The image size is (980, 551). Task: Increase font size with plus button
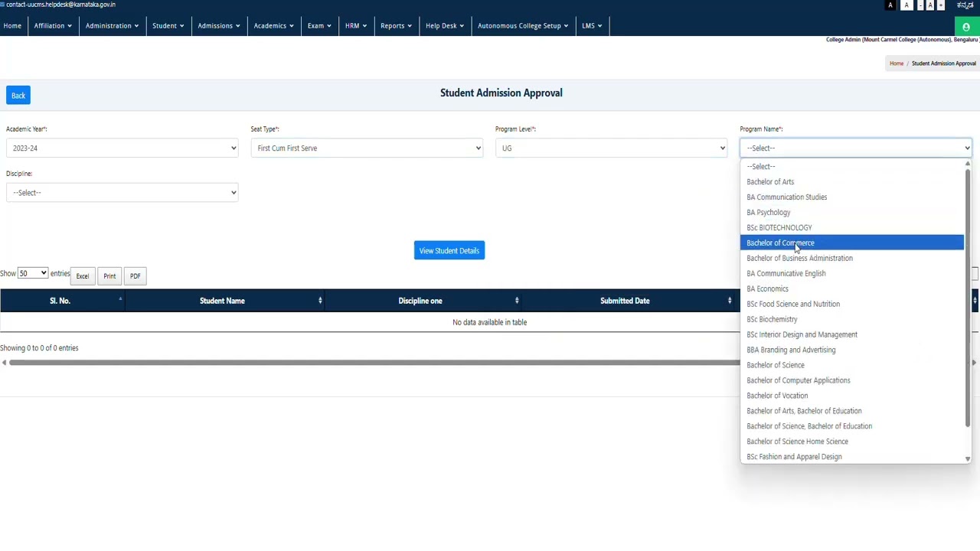941,5
